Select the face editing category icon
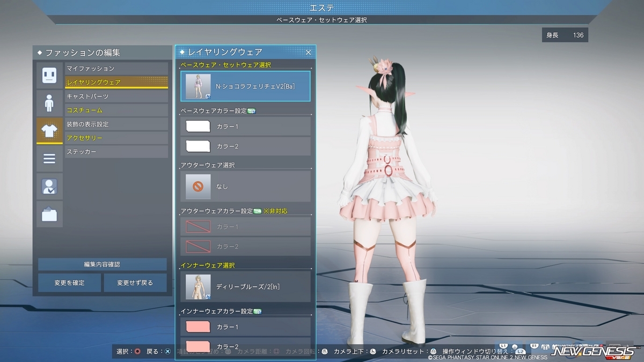Image resolution: width=644 pixels, height=362 pixels. [x=49, y=75]
